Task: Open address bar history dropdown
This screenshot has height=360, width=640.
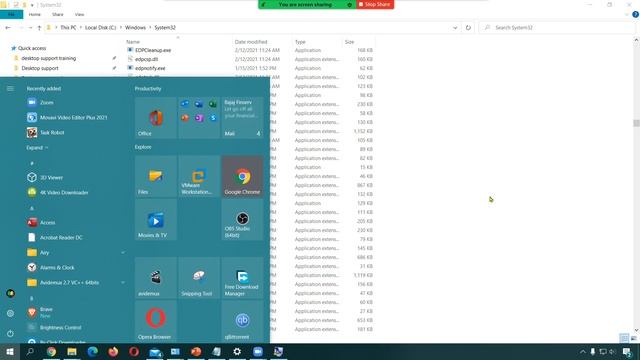Action: pos(455,28)
